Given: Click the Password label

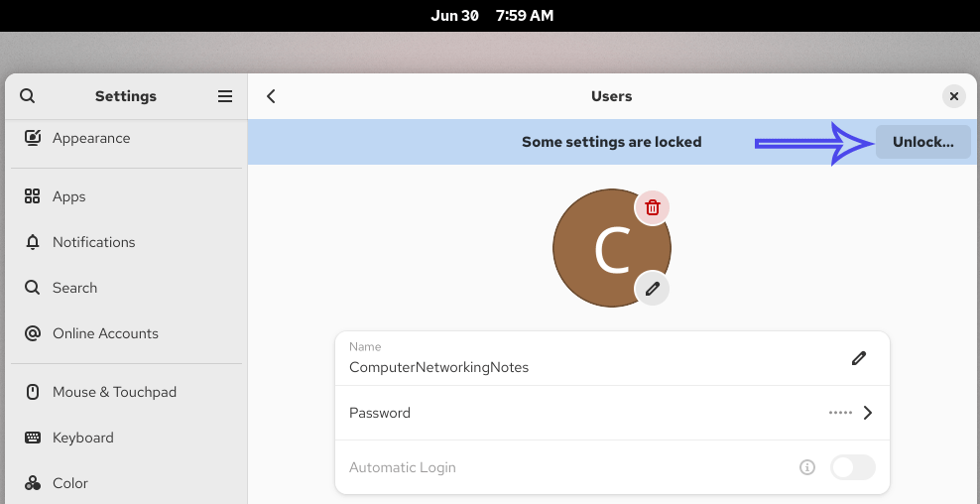Looking at the screenshot, I should [x=379, y=413].
